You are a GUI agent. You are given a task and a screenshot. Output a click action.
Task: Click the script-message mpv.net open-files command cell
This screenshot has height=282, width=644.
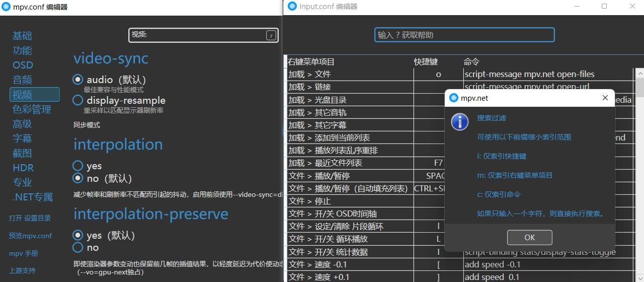tap(548, 74)
